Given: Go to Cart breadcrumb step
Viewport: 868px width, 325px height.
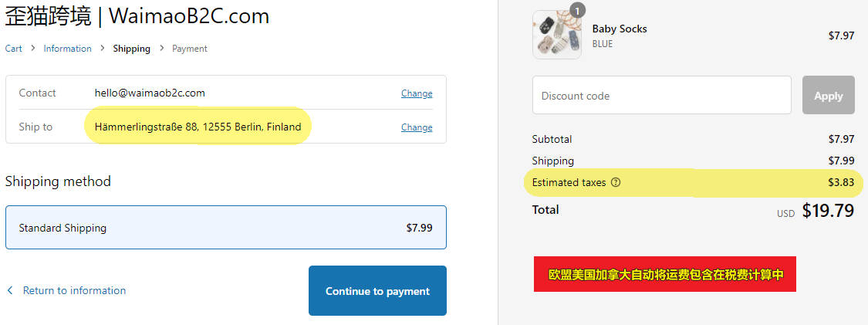Looking at the screenshot, I should [x=13, y=49].
